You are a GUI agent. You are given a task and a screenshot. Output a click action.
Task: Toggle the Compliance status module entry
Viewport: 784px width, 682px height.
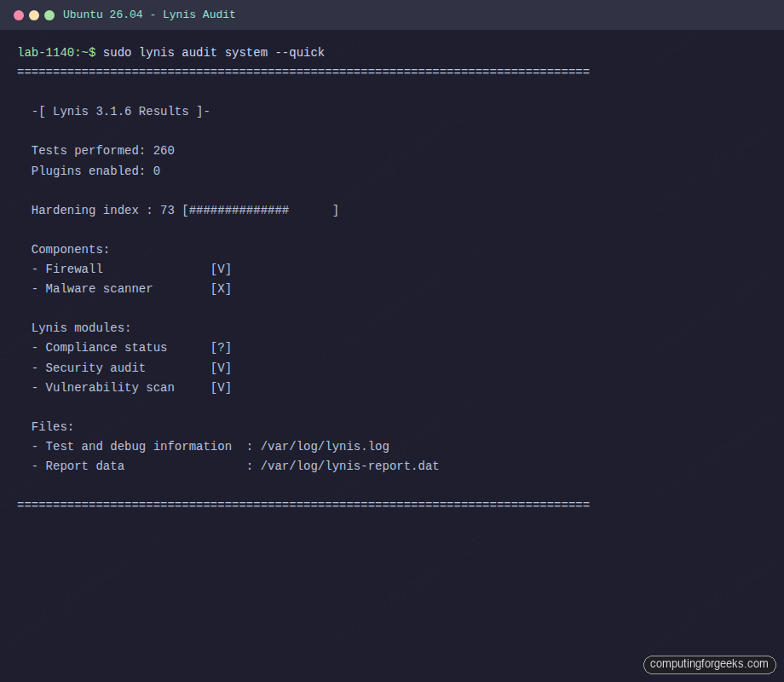[106, 347]
